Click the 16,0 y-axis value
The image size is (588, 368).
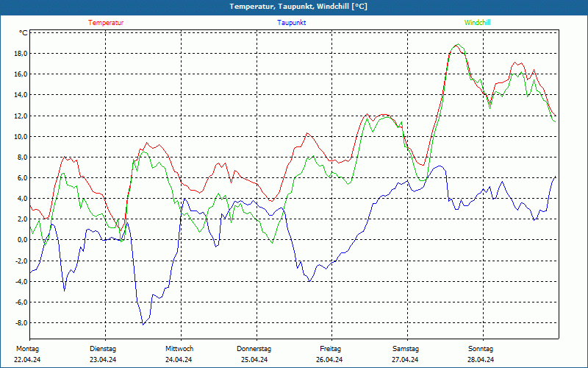tap(21, 74)
